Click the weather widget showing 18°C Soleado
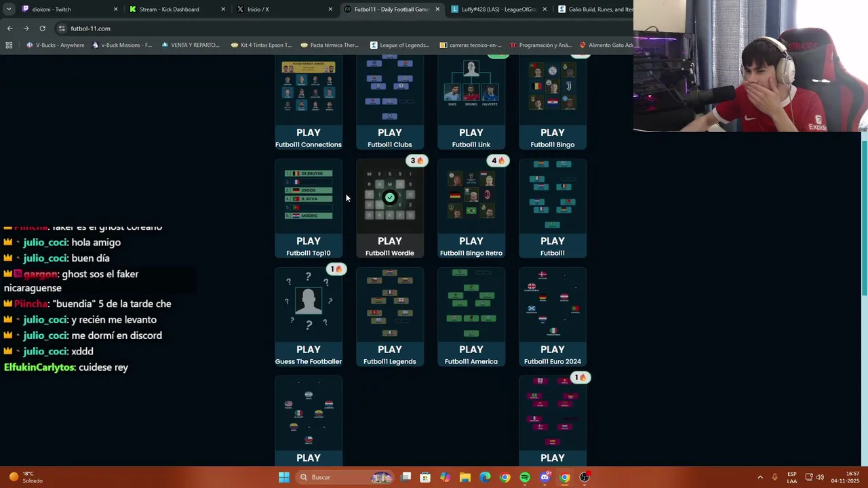868x488 pixels. 26,477
